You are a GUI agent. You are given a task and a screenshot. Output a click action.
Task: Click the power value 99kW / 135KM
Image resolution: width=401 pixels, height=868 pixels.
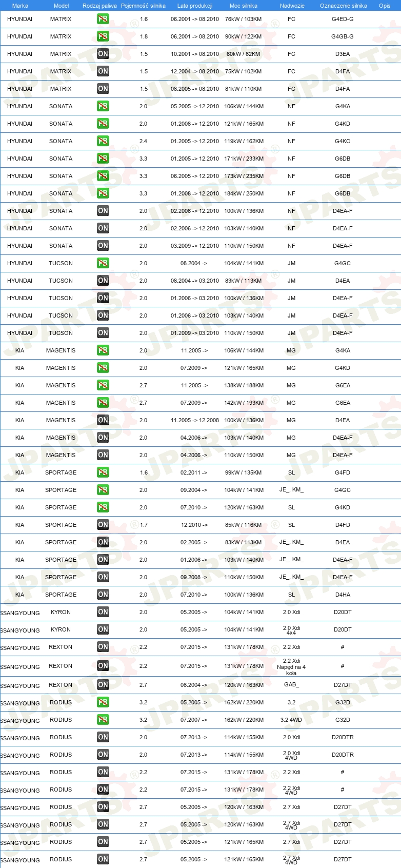[x=243, y=472]
